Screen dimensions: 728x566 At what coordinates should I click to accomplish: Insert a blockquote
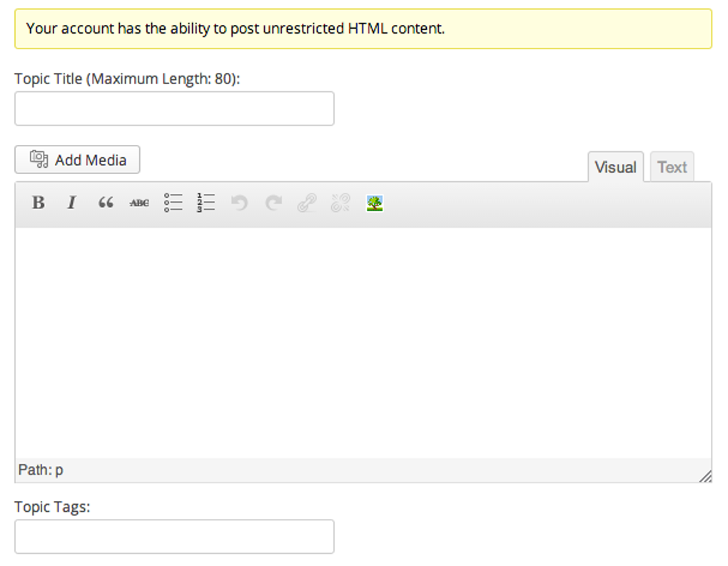pyautogui.click(x=105, y=203)
